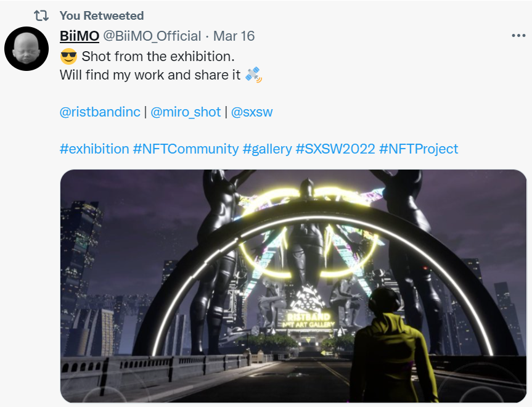Visit the @sxsw mention
Image resolution: width=532 pixels, height=407 pixels.
tap(252, 112)
